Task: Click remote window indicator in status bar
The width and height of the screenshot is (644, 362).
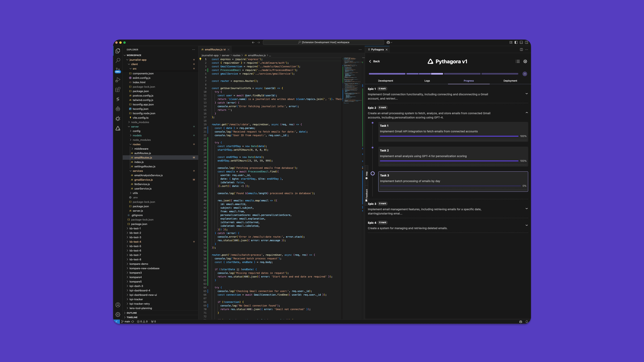Action: point(117,322)
